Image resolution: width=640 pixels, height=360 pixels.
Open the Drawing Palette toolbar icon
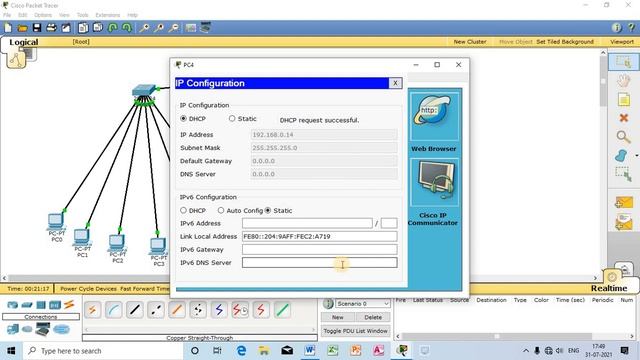click(191, 28)
